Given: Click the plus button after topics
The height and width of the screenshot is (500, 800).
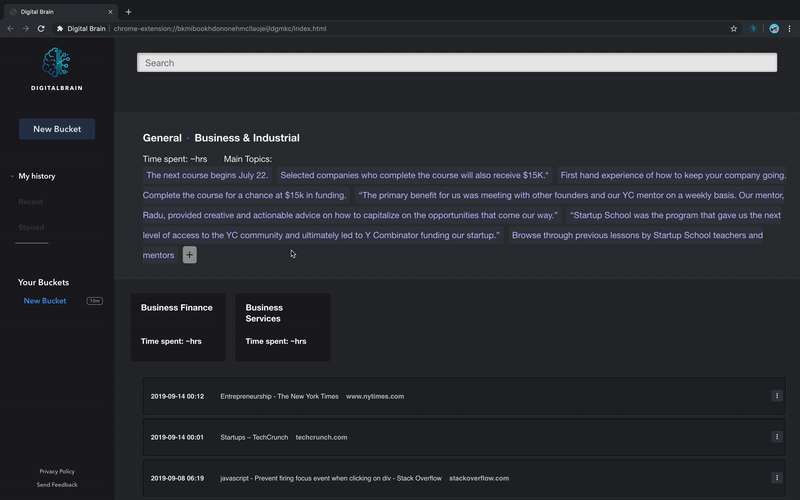Looking at the screenshot, I should point(189,255).
